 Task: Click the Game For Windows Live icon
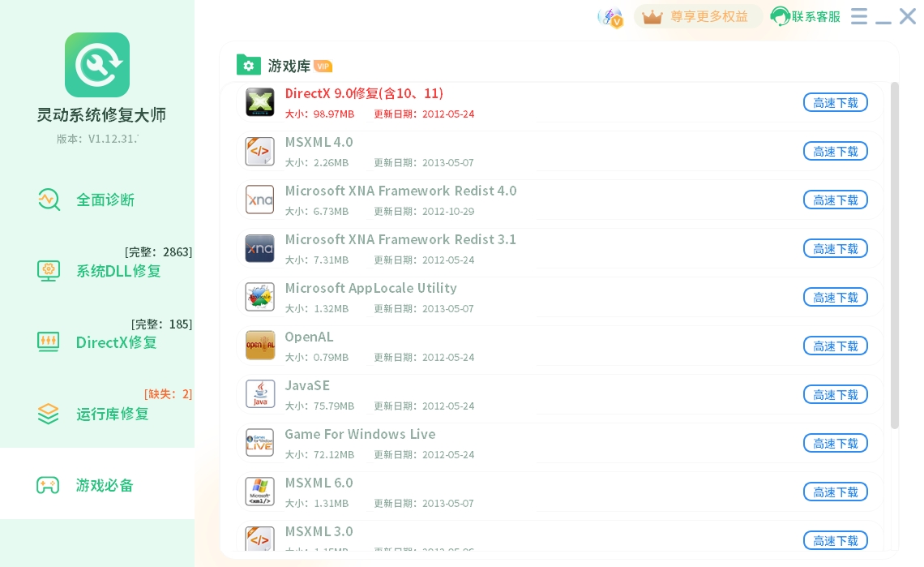[x=260, y=443]
